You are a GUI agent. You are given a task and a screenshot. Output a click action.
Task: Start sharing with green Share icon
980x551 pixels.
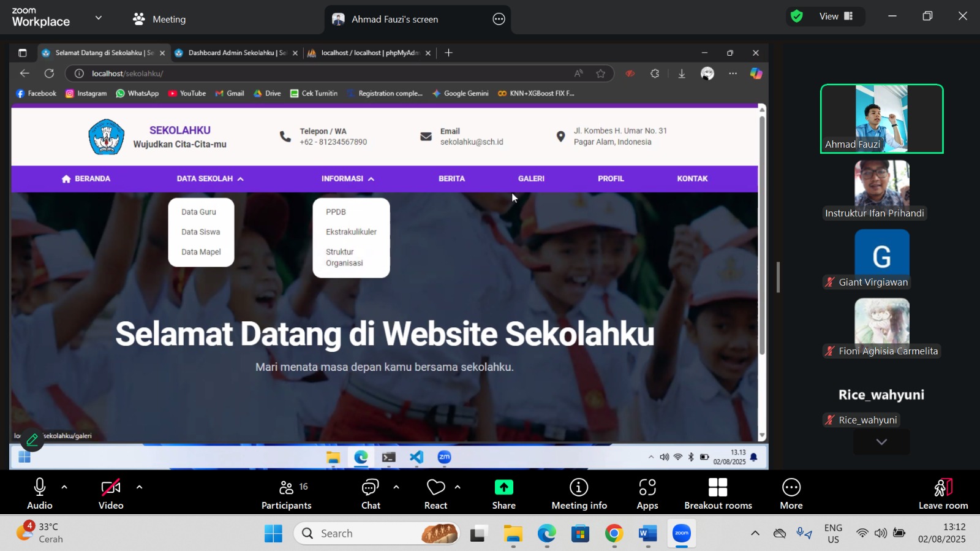[503, 488]
